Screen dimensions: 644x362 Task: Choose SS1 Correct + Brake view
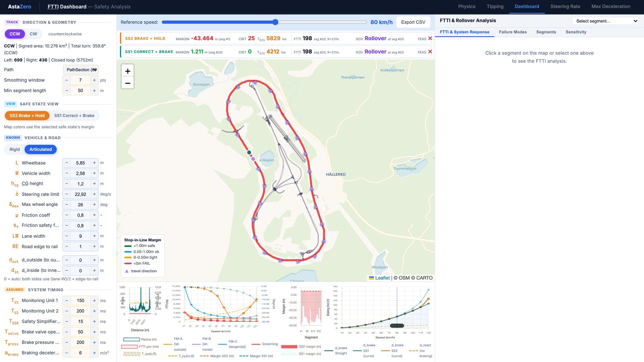[74, 116]
